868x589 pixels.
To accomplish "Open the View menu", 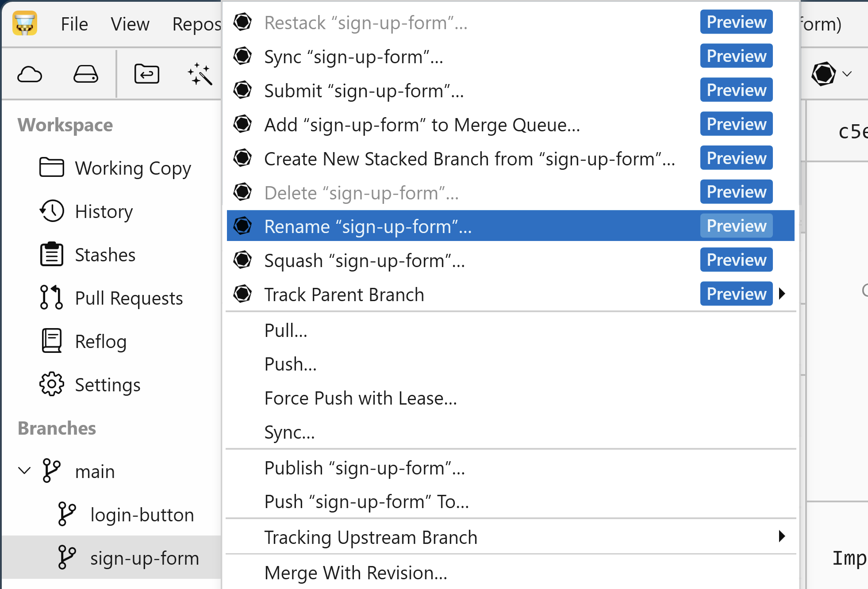I will coord(130,24).
